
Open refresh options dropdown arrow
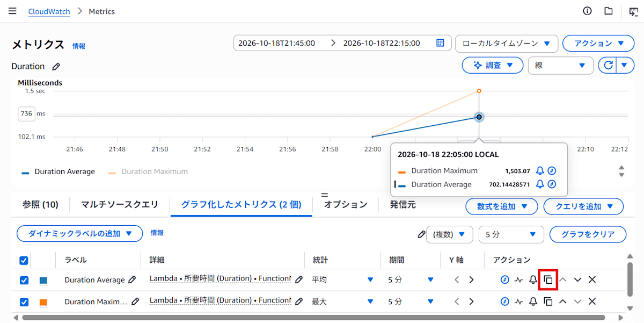click(624, 65)
